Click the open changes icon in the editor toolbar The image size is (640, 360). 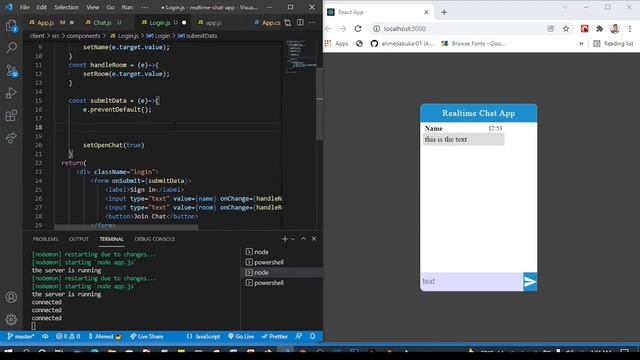tap(288, 22)
